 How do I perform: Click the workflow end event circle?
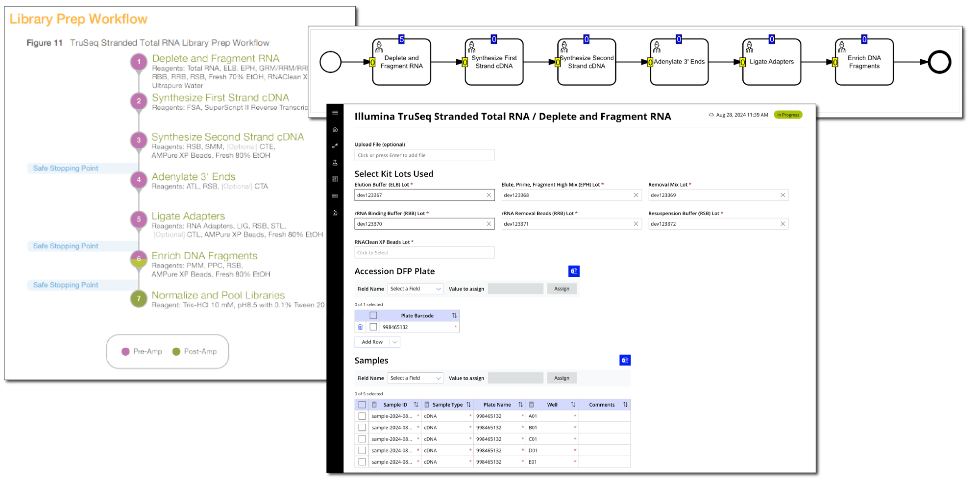(x=939, y=62)
